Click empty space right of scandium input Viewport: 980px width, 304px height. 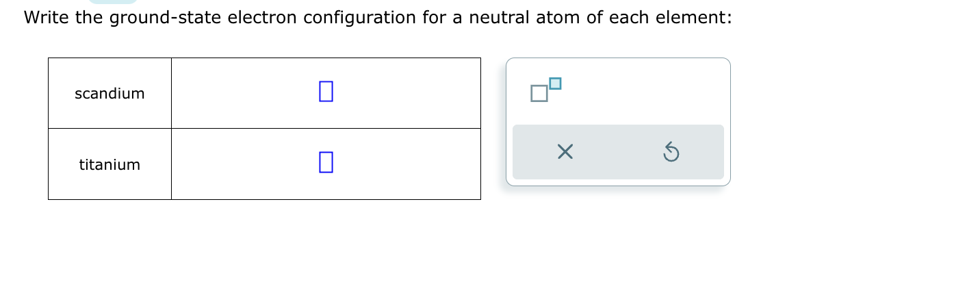coord(411,92)
